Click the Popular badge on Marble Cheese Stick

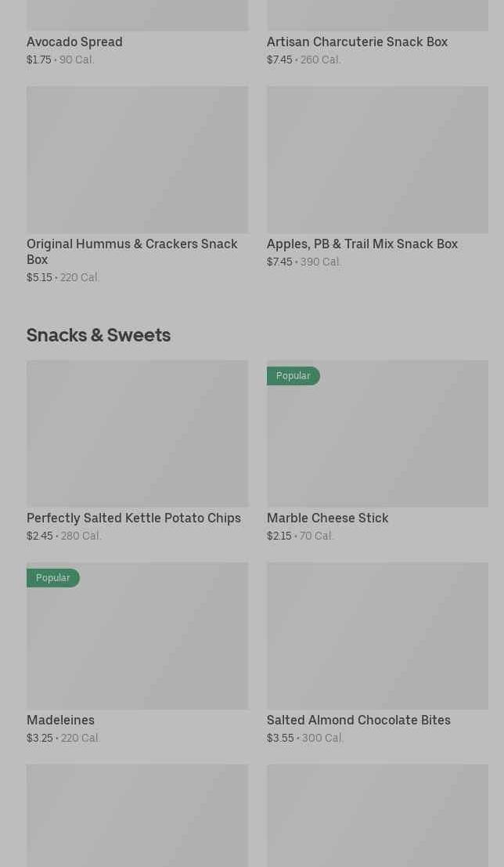point(293,376)
